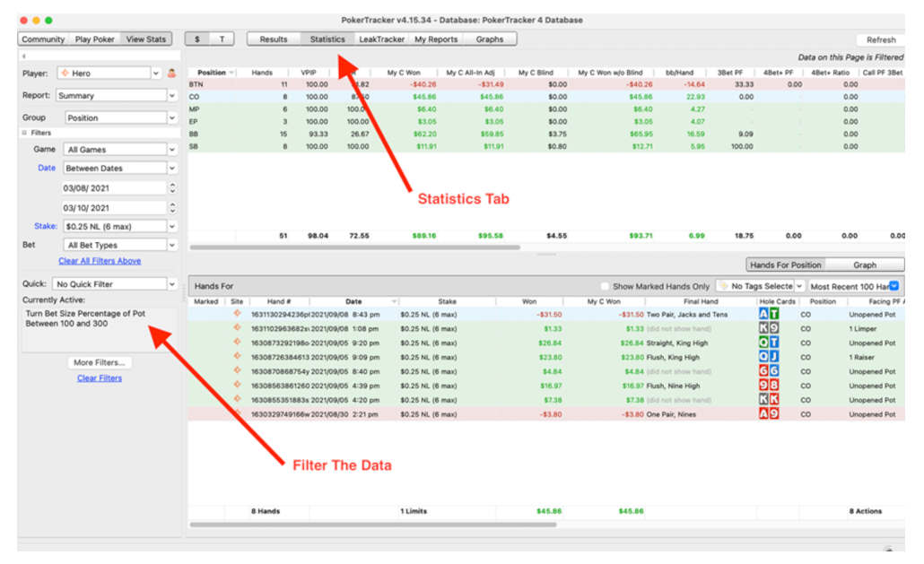Select hand with Flush, Nine High

(545, 386)
